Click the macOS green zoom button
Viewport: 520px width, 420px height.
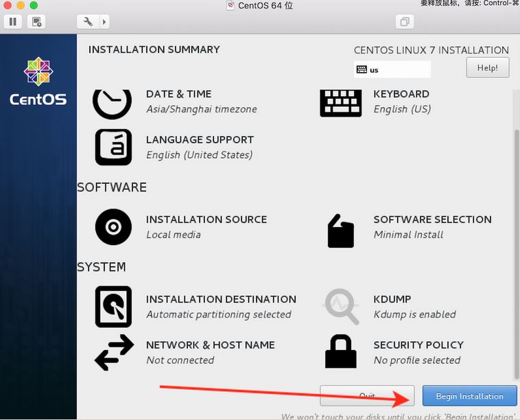click(x=34, y=5)
